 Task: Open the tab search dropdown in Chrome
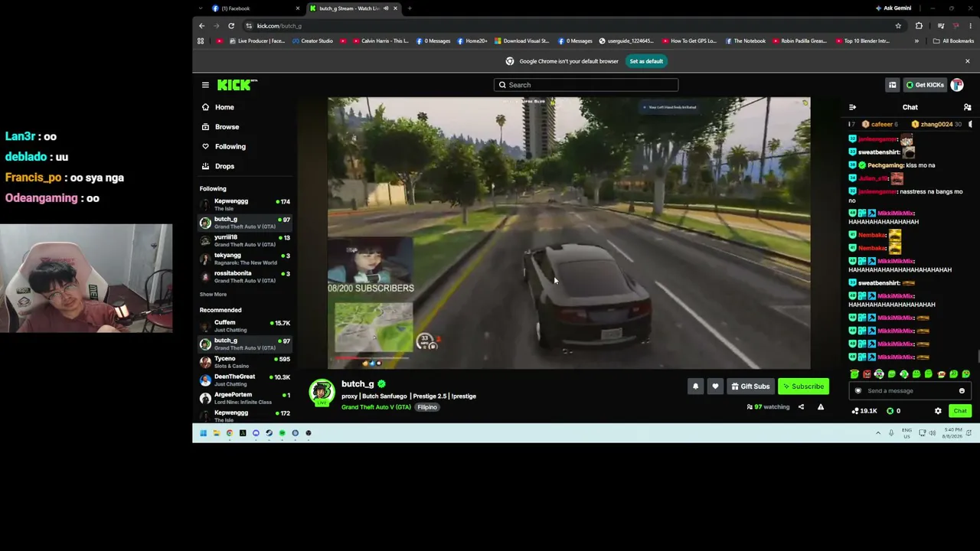201,8
